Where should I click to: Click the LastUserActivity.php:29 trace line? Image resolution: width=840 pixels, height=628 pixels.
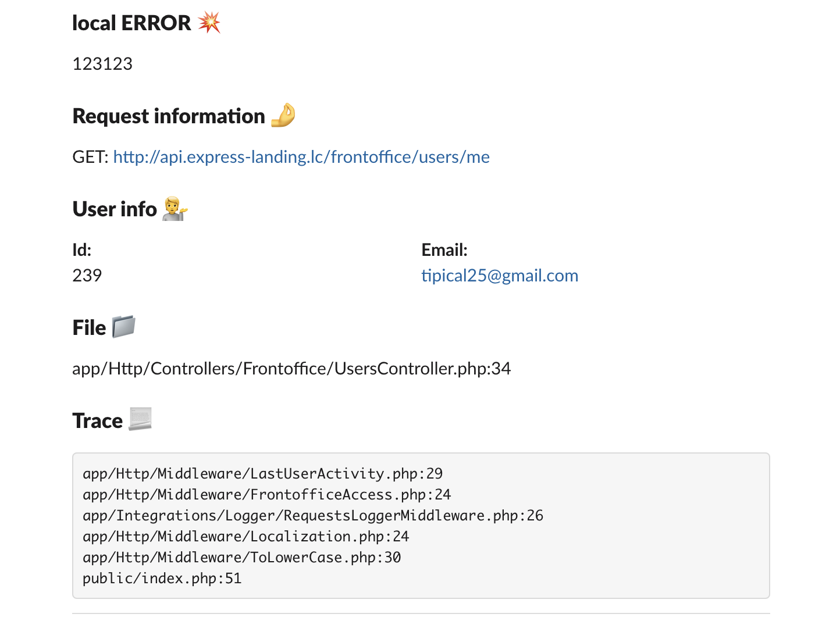click(262, 474)
